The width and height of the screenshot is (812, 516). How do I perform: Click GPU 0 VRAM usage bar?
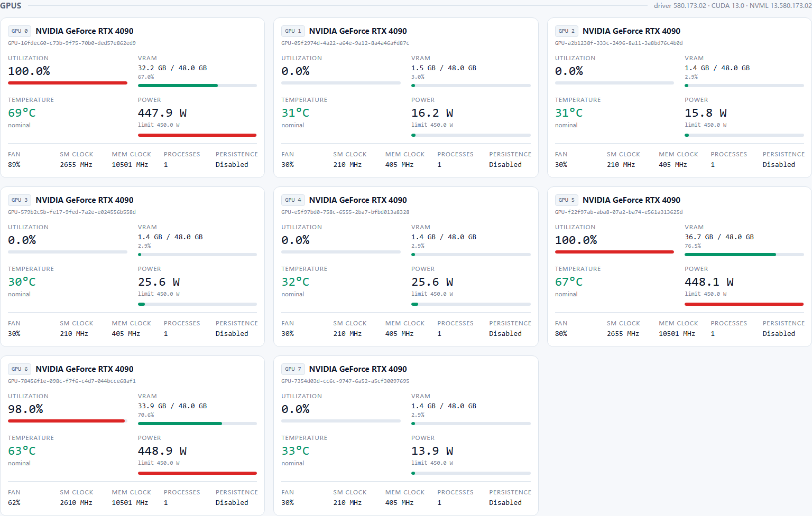click(x=197, y=86)
